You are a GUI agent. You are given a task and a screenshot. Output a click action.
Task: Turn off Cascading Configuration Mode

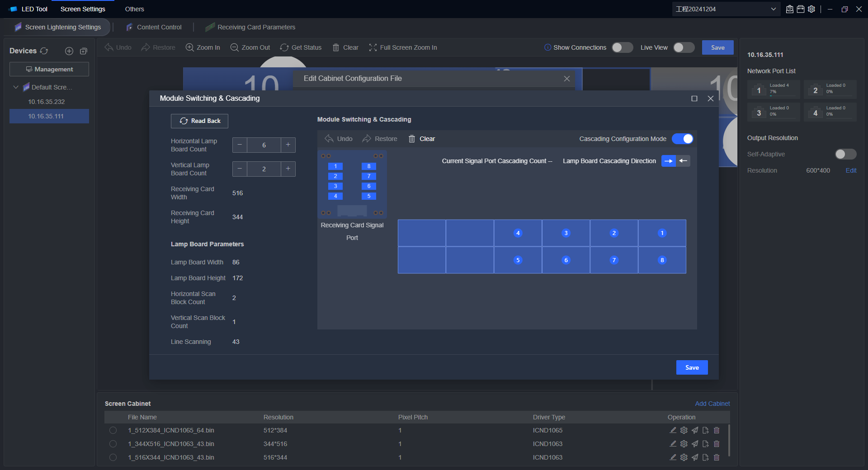click(x=682, y=139)
